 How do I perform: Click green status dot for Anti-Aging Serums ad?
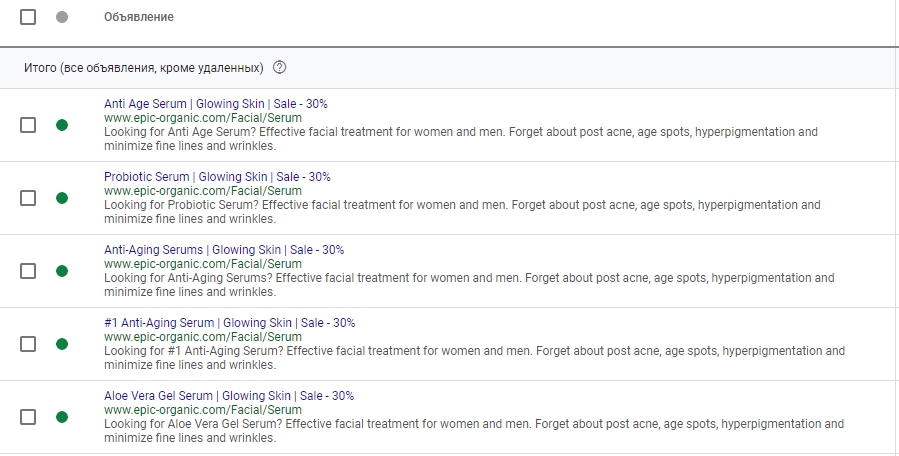(62, 271)
